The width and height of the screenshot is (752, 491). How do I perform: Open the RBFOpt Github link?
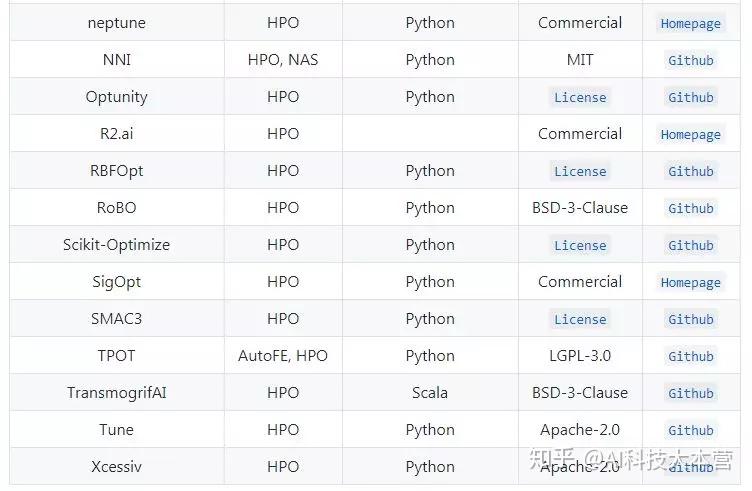690,172
